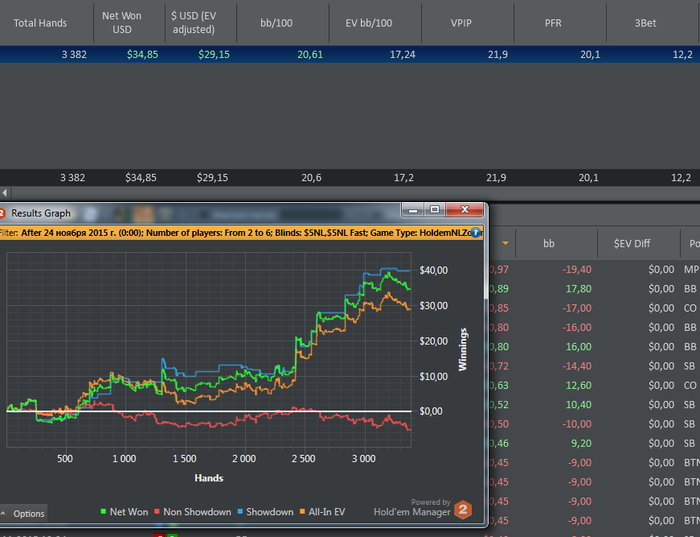This screenshot has height=537, width=700.
Task: Select the 10,40 bb cell
Action: click(579, 405)
